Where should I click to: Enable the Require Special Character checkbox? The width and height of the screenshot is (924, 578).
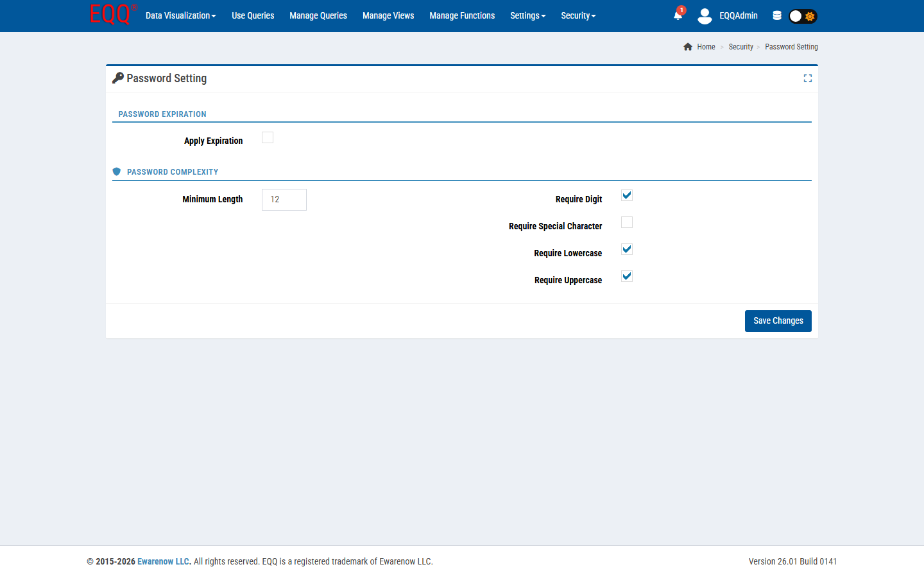tap(627, 222)
